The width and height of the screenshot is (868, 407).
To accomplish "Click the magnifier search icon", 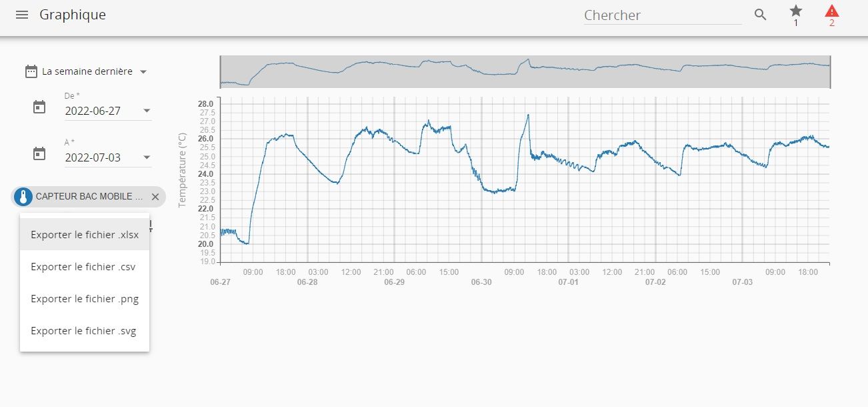I will point(760,15).
